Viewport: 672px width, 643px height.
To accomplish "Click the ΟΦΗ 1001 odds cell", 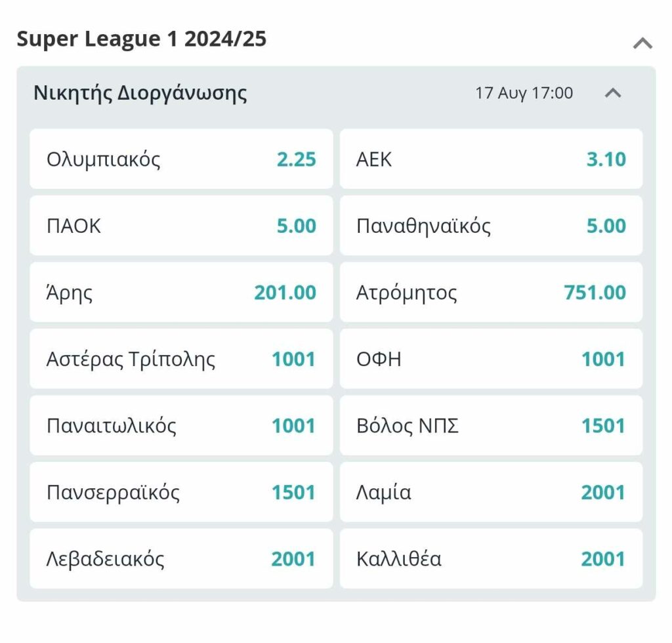I will pyautogui.click(x=491, y=359).
